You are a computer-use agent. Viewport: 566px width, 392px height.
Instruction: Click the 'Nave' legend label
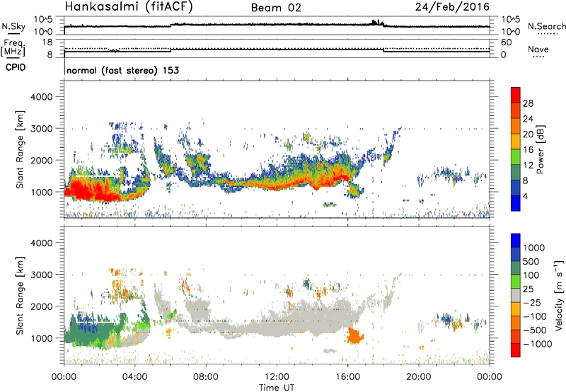click(538, 49)
